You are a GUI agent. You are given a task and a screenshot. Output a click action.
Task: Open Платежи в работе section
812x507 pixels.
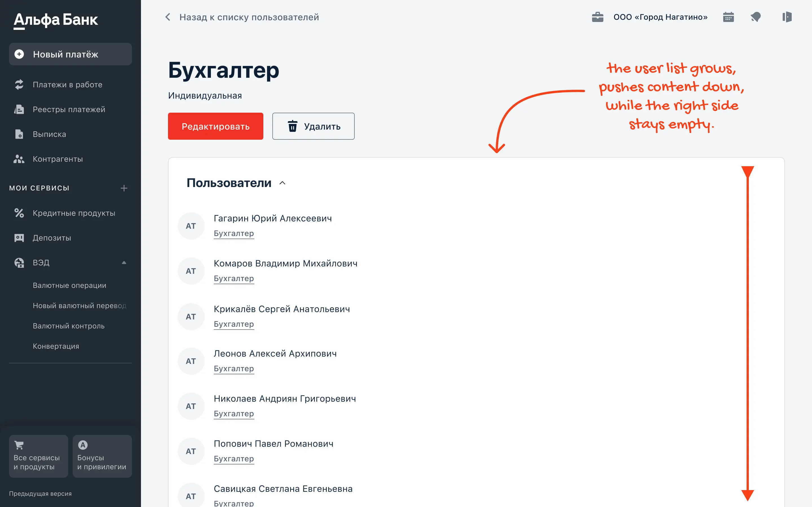(x=67, y=84)
